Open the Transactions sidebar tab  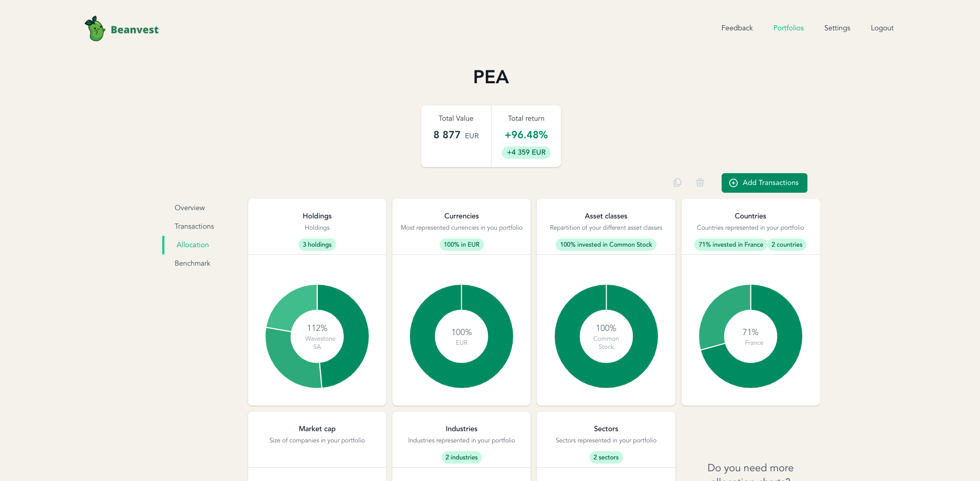(194, 226)
